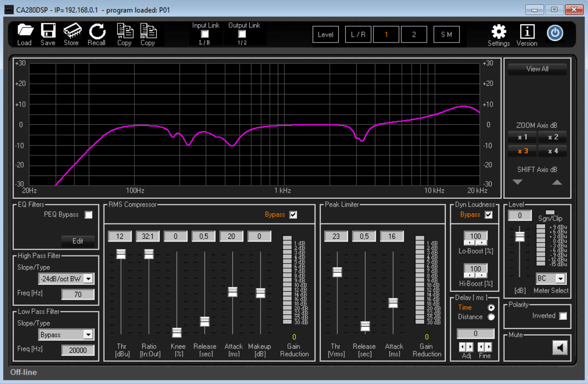Screen dimensions: 588x384
Task: Click the Load folder icon
Action: (x=25, y=31)
